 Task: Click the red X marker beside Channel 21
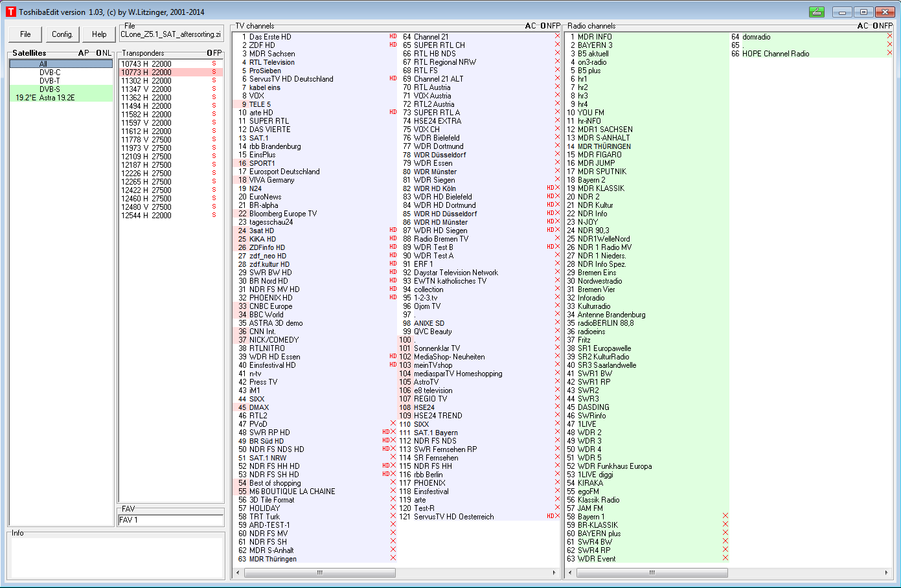pos(557,36)
